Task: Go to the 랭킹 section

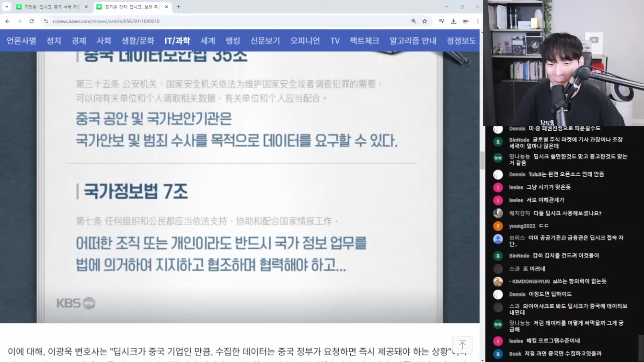Action: (x=233, y=41)
